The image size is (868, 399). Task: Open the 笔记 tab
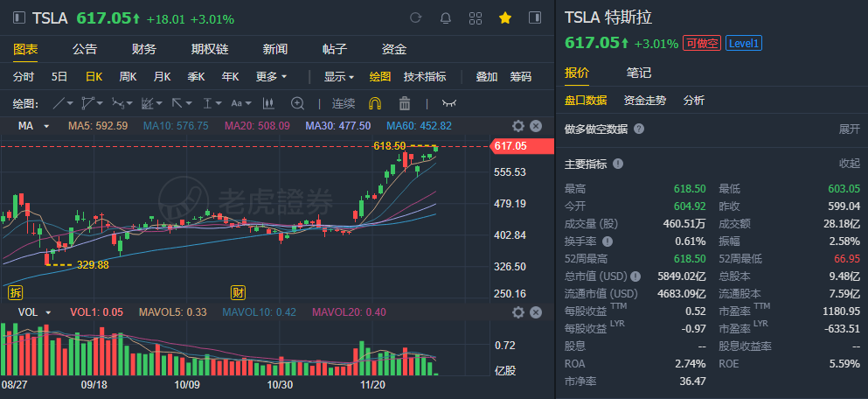(639, 73)
